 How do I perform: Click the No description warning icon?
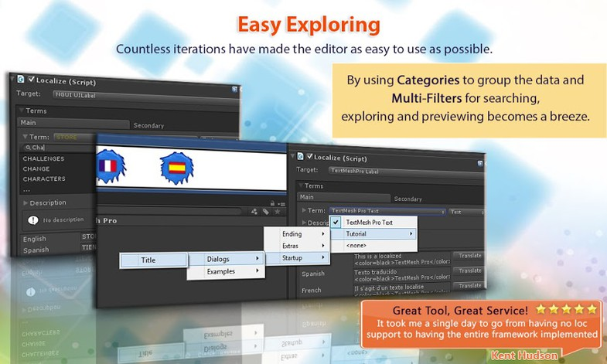pyautogui.click(x=33, y=219)
